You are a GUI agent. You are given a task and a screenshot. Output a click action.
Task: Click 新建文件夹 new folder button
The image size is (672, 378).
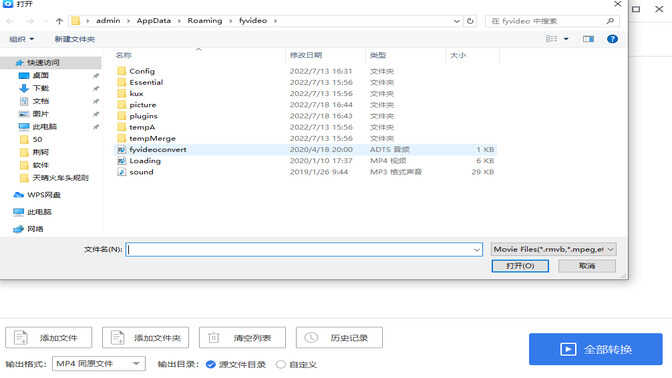click(75, 39)
